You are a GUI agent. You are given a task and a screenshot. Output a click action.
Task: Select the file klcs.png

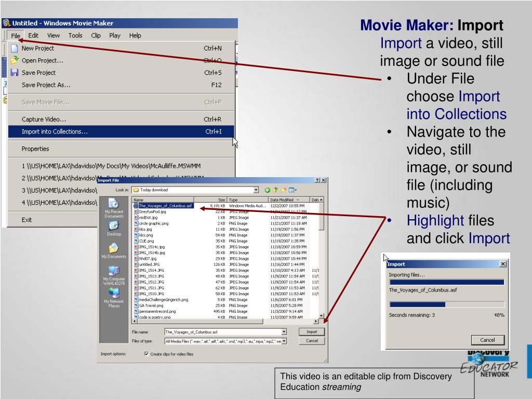[x=146, y=235]
